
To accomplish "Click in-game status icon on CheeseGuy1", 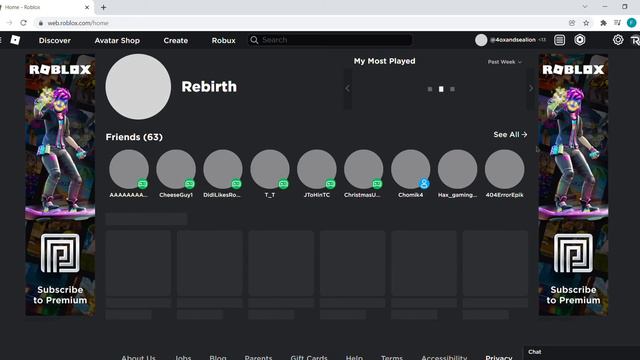I will pyautogui.click(x=189, y=184).
